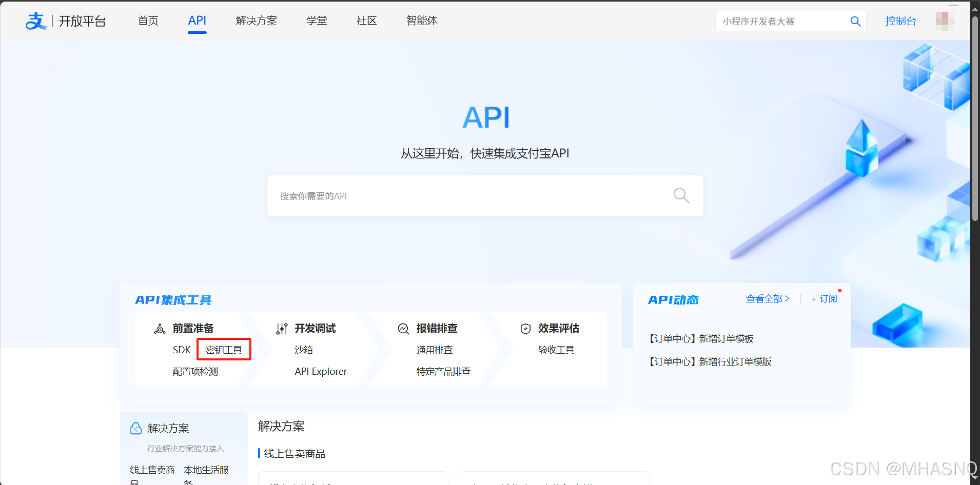Click the top bar search magnifier icon
This screenshot has height=485, width=980.
pyautogui.click(x=855, y=22)
